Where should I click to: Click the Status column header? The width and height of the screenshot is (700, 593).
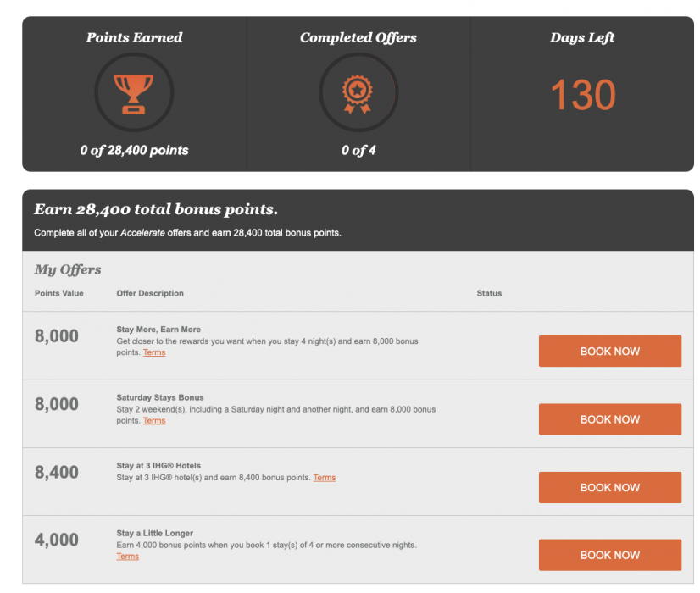pyautogui.click(x=489, y=293)
